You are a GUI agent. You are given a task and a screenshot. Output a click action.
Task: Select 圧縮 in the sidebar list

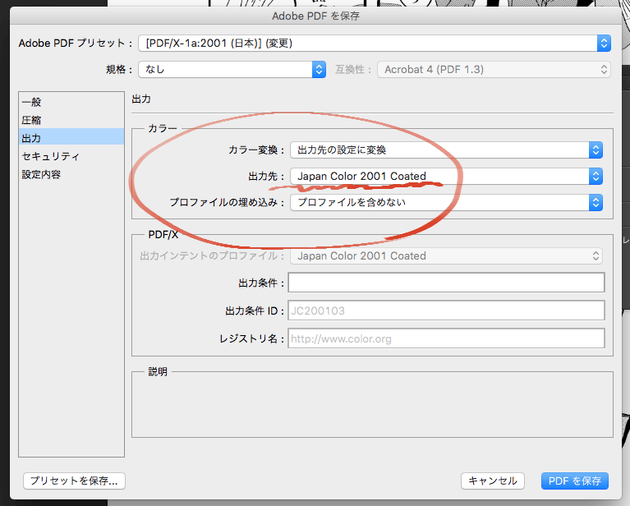point(72,120)
